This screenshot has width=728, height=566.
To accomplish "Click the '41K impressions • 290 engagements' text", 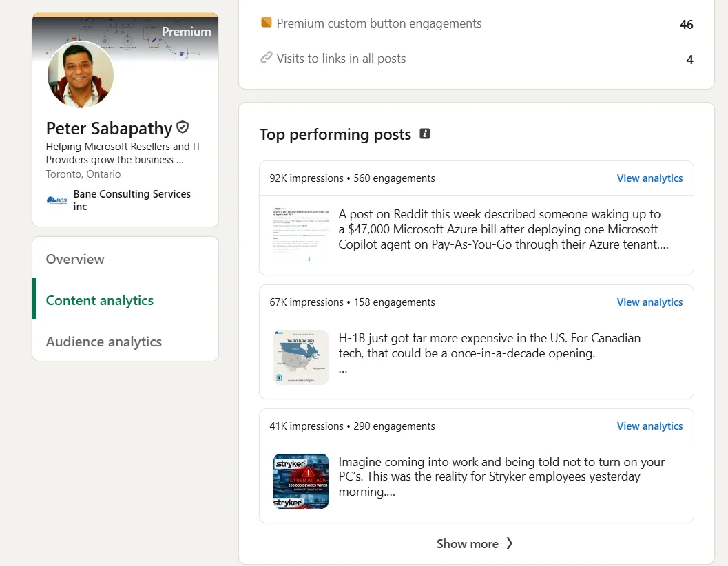I will pos(352,426).
